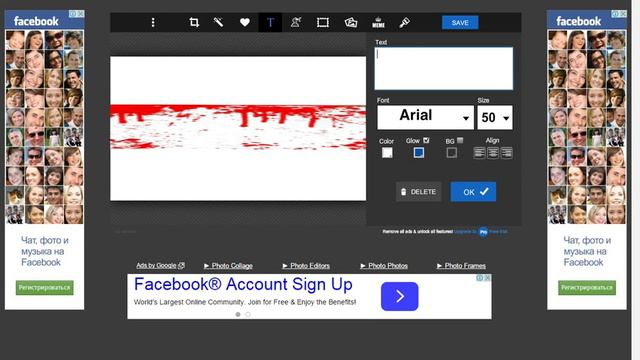Open the heart stickers tool
The height and width of the screenshot is (360, 640).
(x=244, y=22)
